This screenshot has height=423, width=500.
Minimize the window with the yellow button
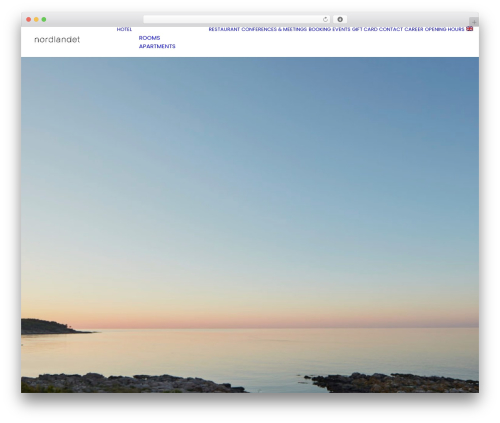[36, 19]
